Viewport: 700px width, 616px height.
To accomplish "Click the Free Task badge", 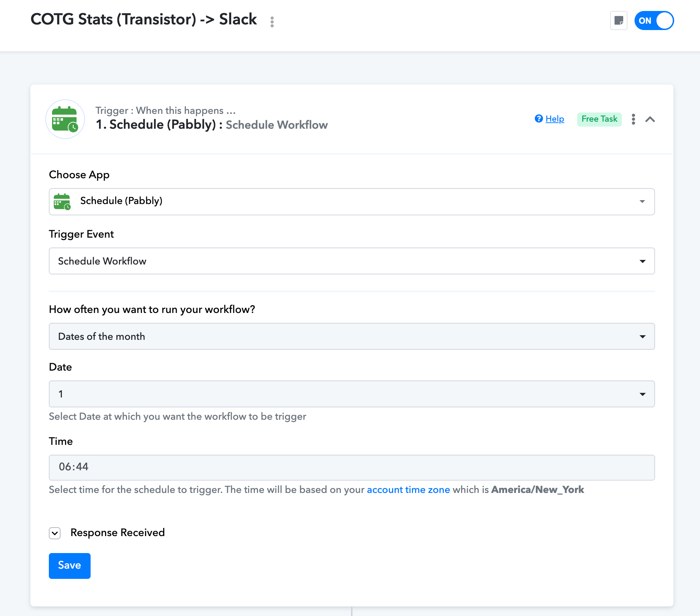I will (599, 119).
